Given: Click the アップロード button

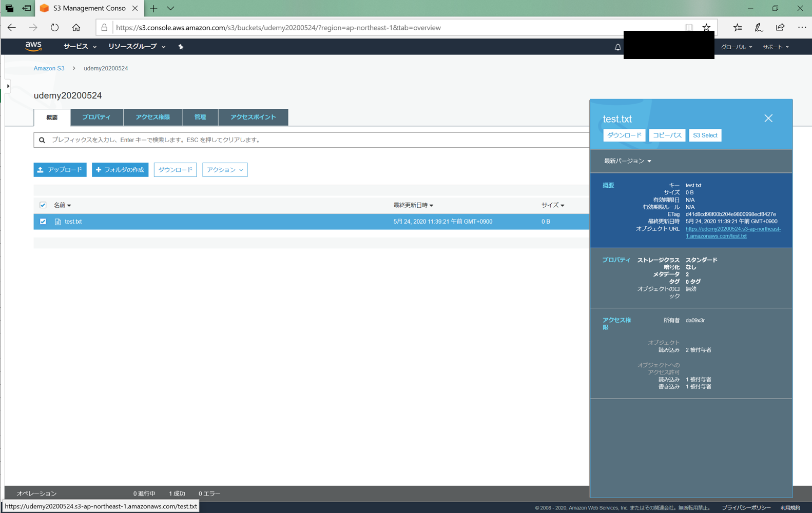Looking at the screenshot, I should point(60,170).
